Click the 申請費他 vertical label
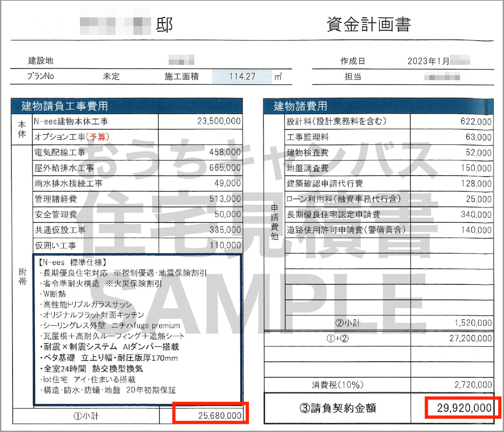Viewport: 504px width, 432px height. [275, 222]
